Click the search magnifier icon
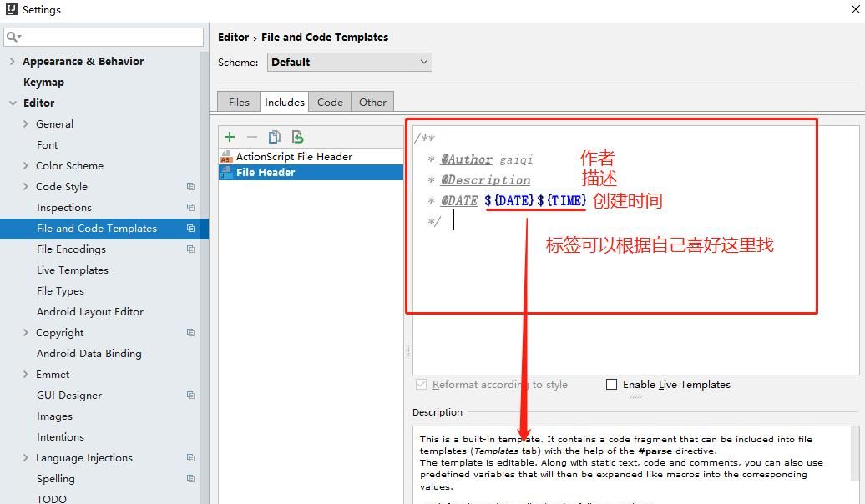The width and height of the screenshot is (865, 504). tap(13, 37)
